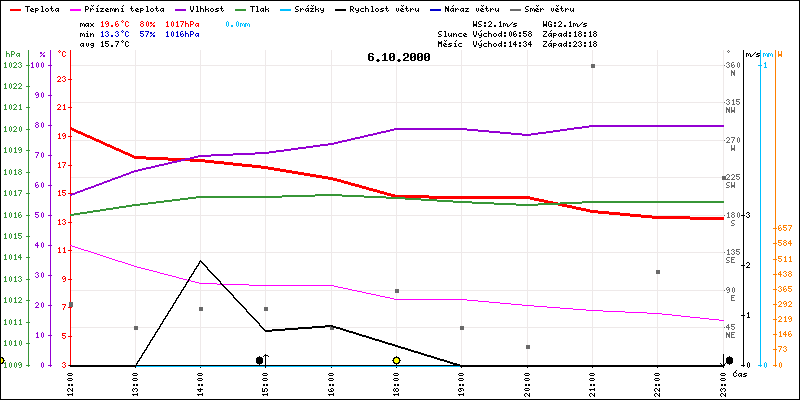Click the date title 6.10.2000
800x400 pixels.
point(399,57)
